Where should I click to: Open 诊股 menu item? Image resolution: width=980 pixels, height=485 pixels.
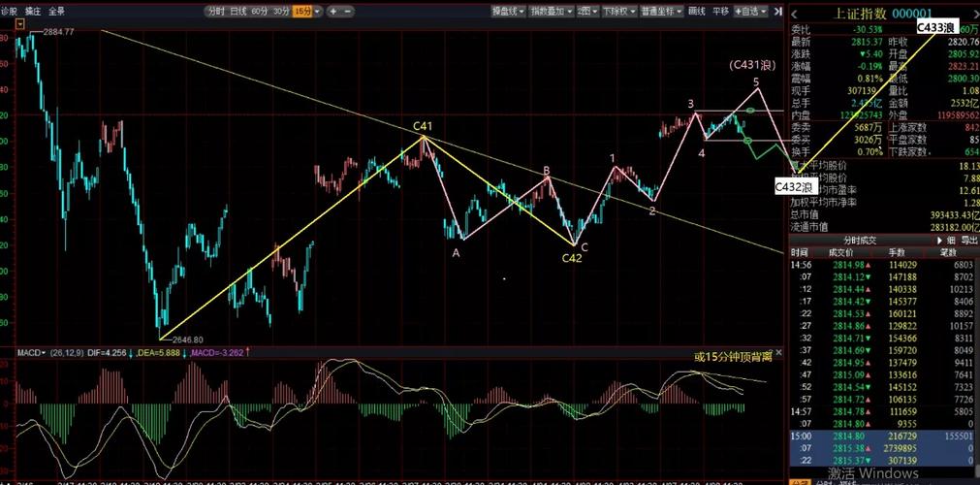[x=10, y=11]
